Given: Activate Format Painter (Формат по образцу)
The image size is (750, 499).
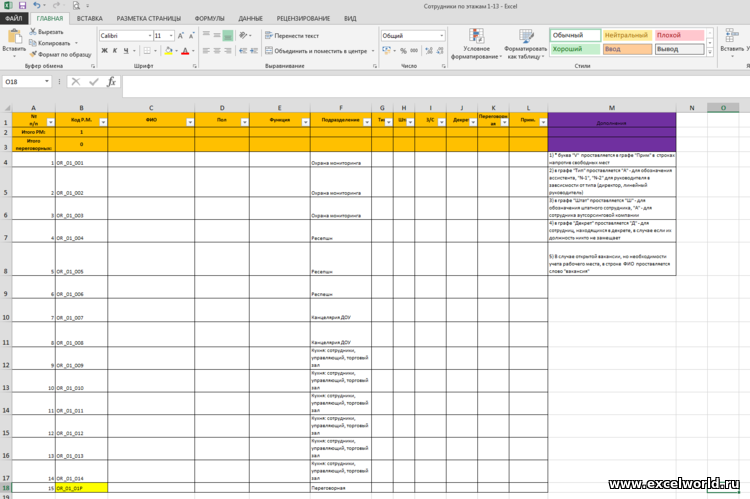Looking at the screenshot, I should point(60,55).
